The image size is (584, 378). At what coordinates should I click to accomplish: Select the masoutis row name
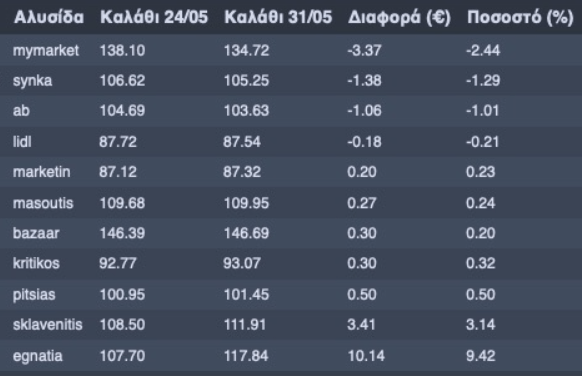[x=43, y=203]
